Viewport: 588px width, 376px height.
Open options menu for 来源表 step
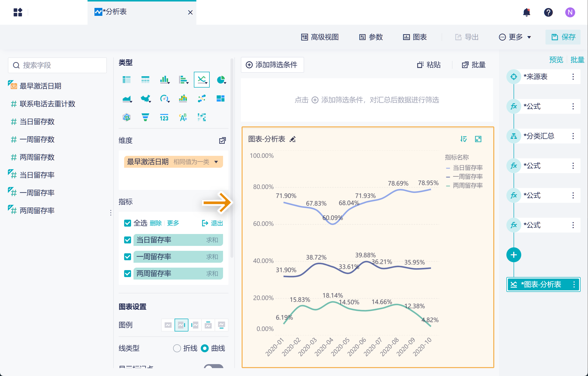[573, 77]
